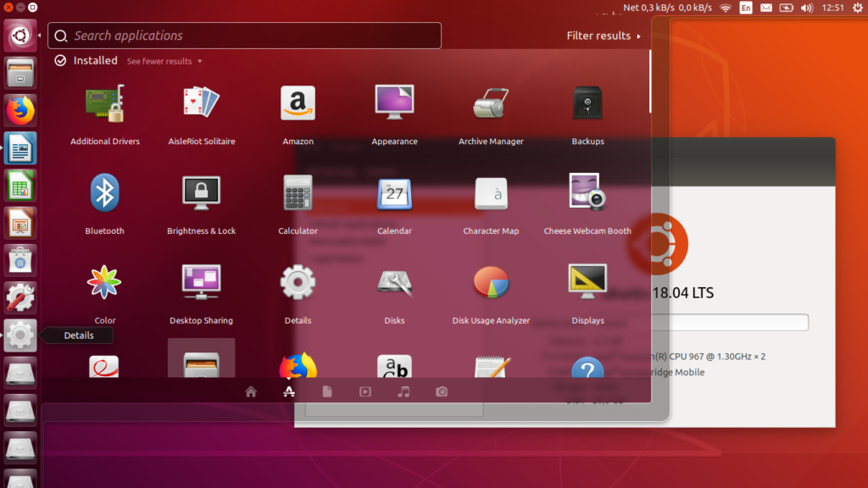Click the Search applications field
The height and width of the screenshot is (488, 868).
(243, 36)
